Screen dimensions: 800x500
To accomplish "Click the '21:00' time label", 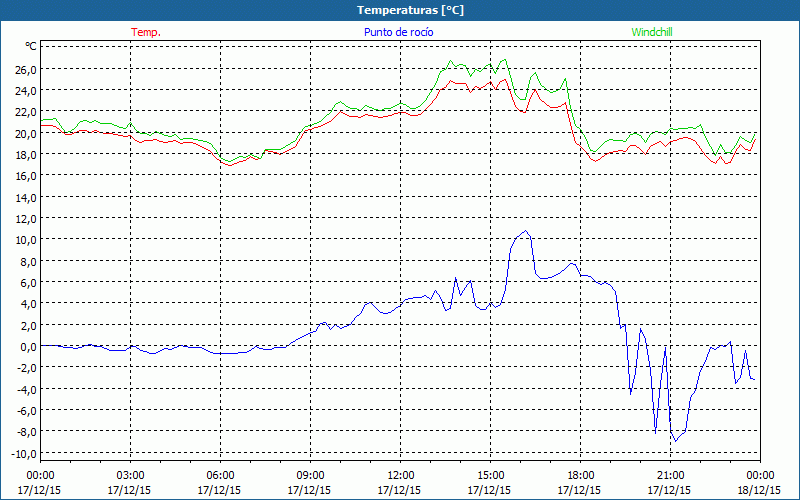I will [x=670, y=476].
